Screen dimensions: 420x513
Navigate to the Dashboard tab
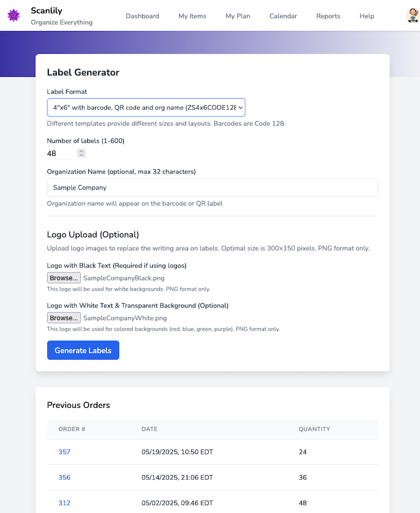point(142,16)
